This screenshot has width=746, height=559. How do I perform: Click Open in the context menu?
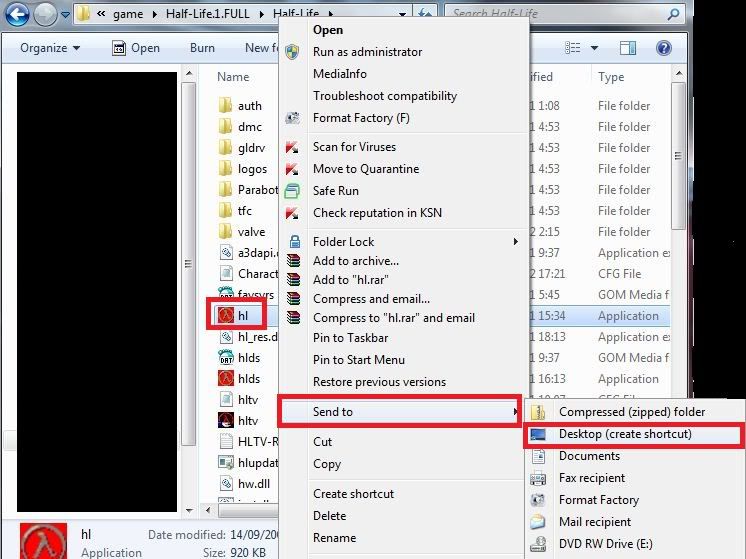pyautogui.click(x=328, y=30)
